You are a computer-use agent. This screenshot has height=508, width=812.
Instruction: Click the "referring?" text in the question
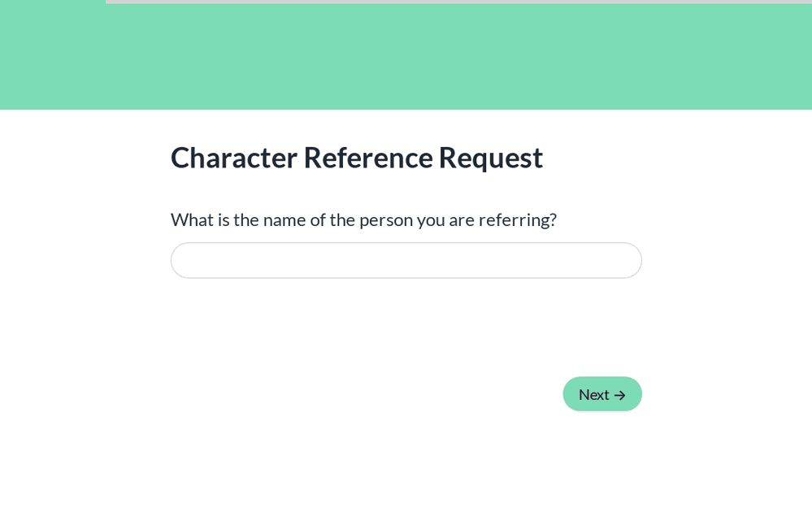[x=517, y=219]
